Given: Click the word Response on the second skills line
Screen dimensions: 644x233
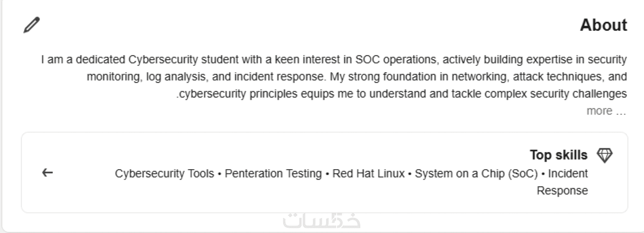Looking at the screenshot, I should coord(562,191).
